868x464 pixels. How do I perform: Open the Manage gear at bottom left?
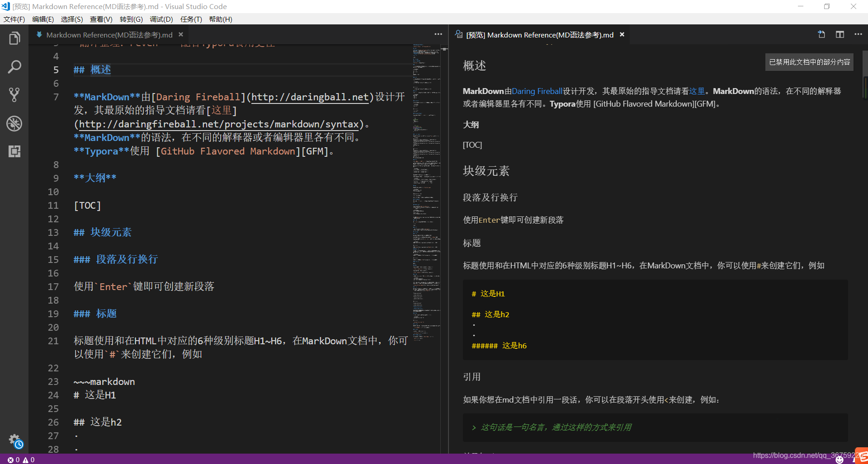(15, 440)
